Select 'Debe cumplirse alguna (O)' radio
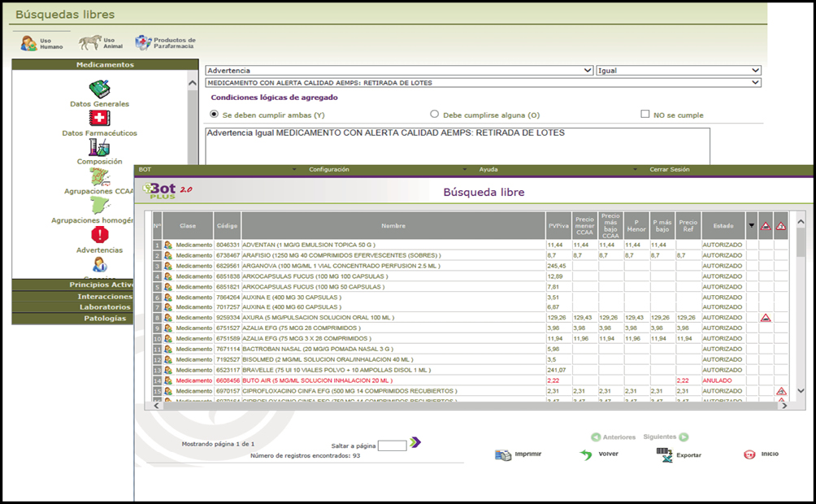The image size is (816, 504). click(434, 115)
